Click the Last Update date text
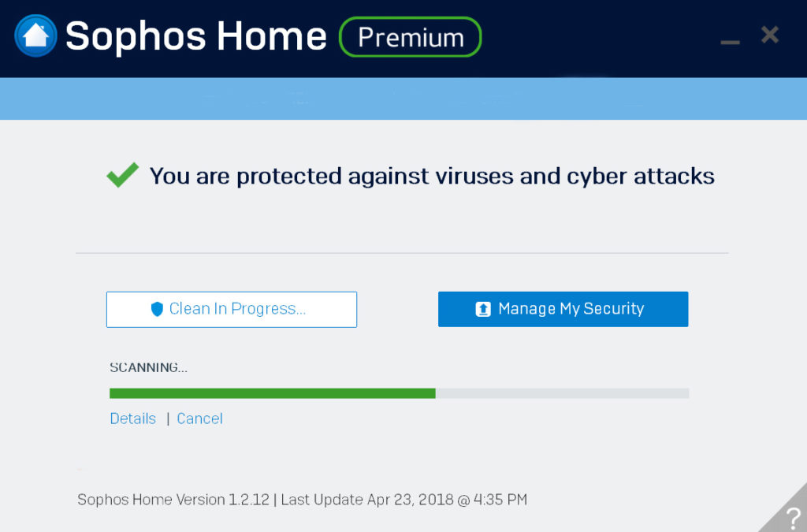 click(x=403, y=500)
